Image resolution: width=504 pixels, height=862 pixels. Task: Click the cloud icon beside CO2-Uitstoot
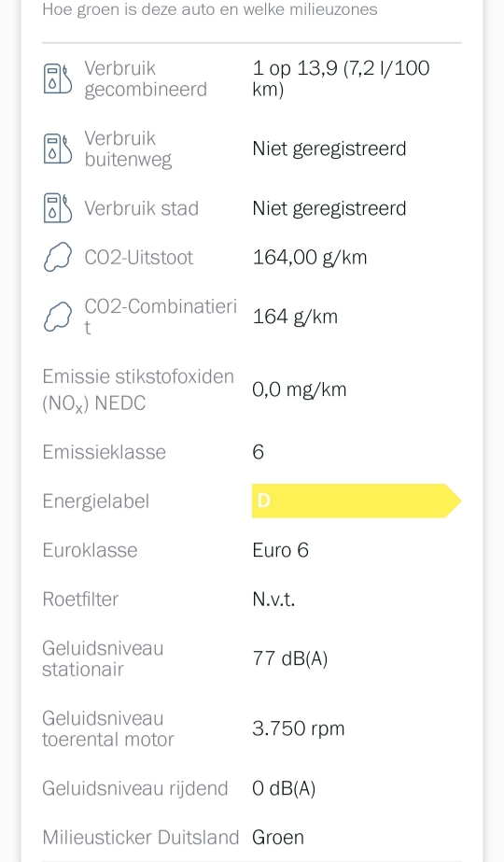tap(58, 257)
